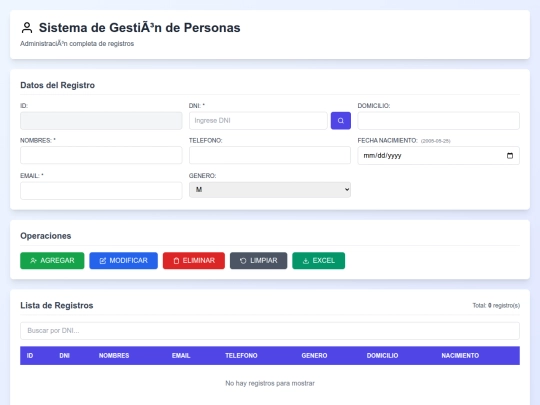This screenshot has width=540, height=405.
Task: Click the person icon beside the page title
Action: [x=27, y=28]
